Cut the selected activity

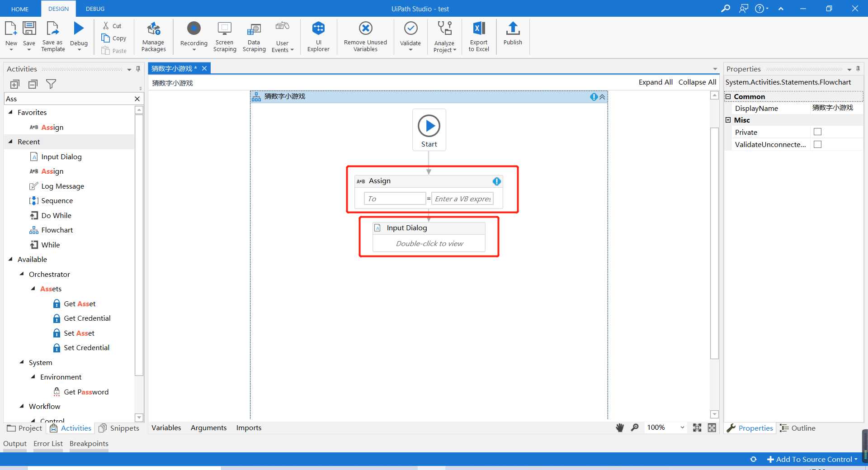112,26
